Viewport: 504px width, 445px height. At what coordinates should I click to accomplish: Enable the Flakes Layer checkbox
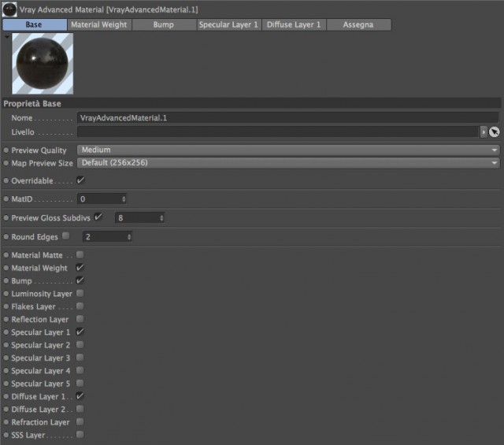80,306
